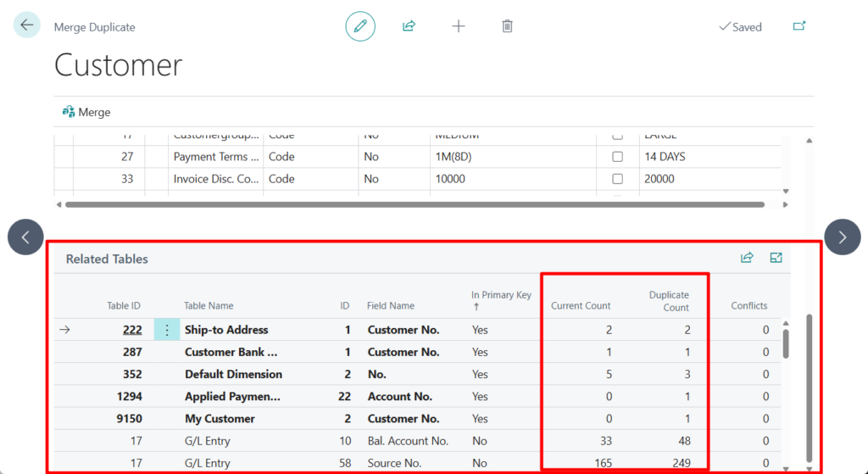This screenshot has width=868, height=474.
Task: Click the trash delete icon
Action: tap(507, 26)
